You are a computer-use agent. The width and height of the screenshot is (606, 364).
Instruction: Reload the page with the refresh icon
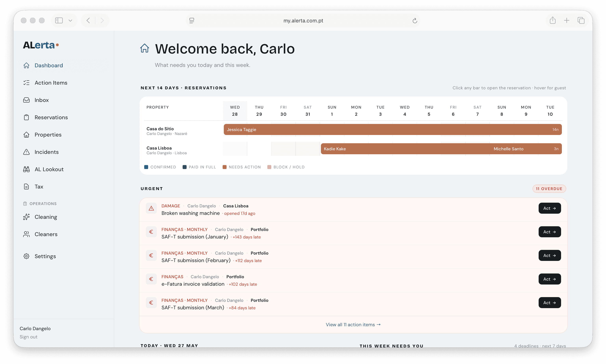point(415,21)
